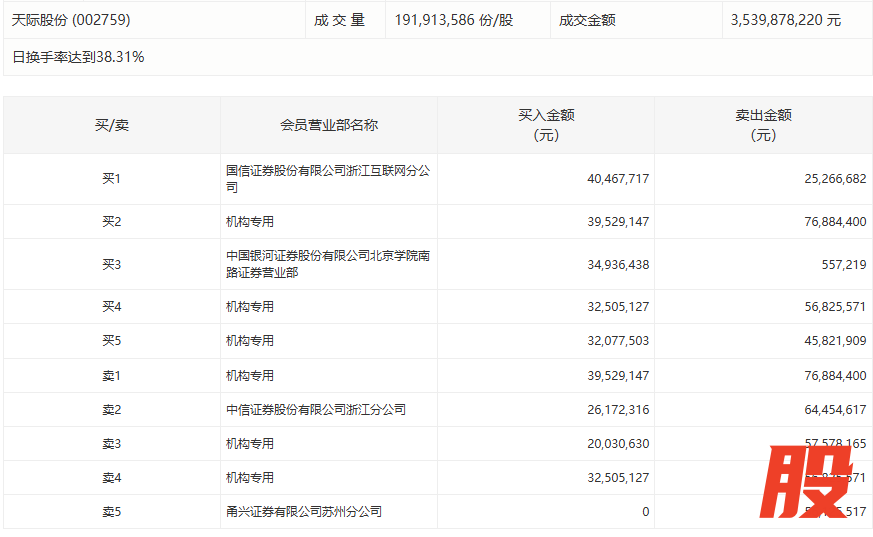
Task: Click the 卖出金额 (元) column header
Action: [x=763, y=125]
